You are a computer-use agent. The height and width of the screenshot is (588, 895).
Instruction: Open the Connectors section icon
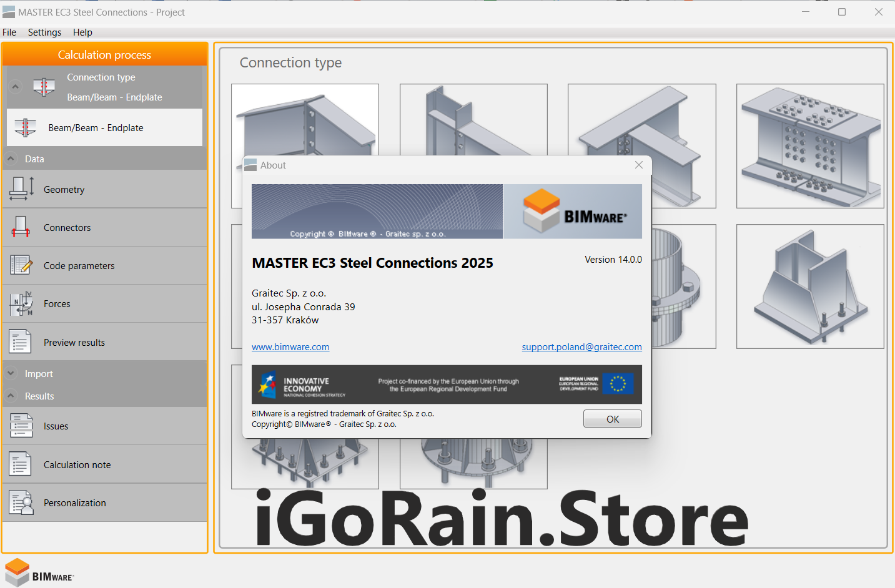[x=21, y=227]
